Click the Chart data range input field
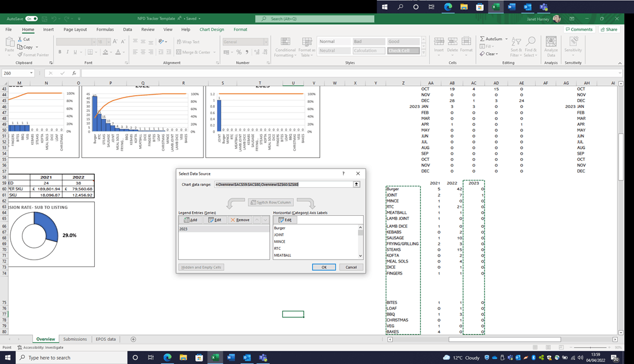634x364 pixels. pos(284,184)
